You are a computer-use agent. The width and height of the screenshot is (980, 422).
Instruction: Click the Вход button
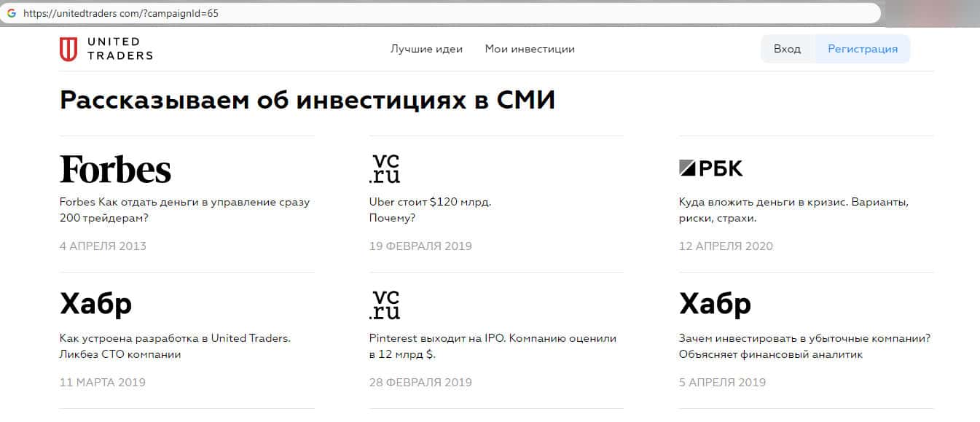tap(787, 49)
